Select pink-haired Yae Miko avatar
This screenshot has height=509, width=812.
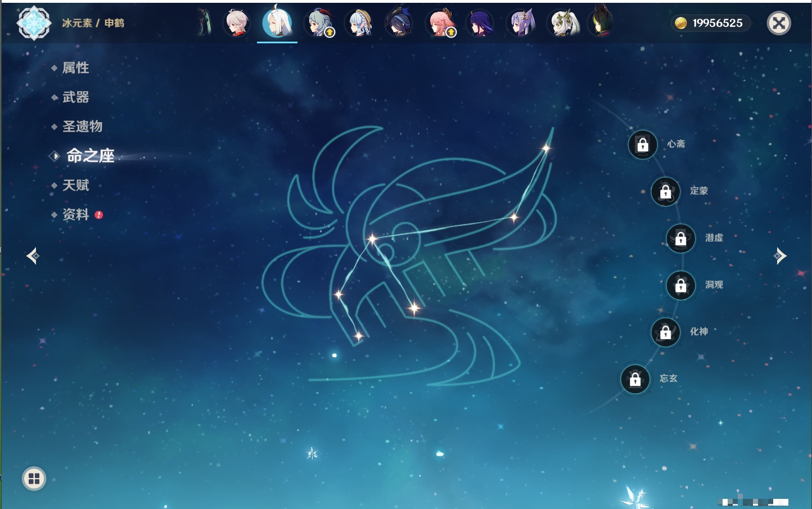[x=440, y=23]
